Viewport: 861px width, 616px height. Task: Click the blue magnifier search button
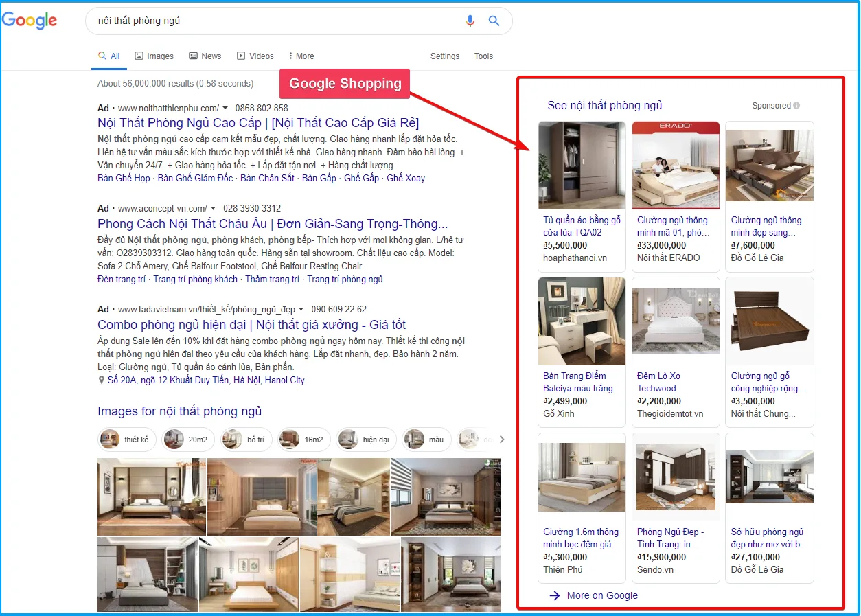click(494, 21)
